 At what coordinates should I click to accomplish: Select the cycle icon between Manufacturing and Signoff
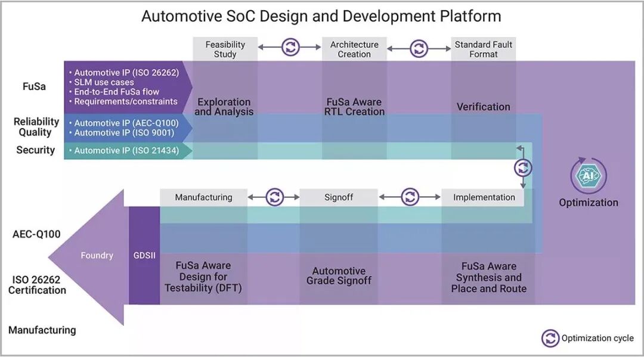click(274, 197)
